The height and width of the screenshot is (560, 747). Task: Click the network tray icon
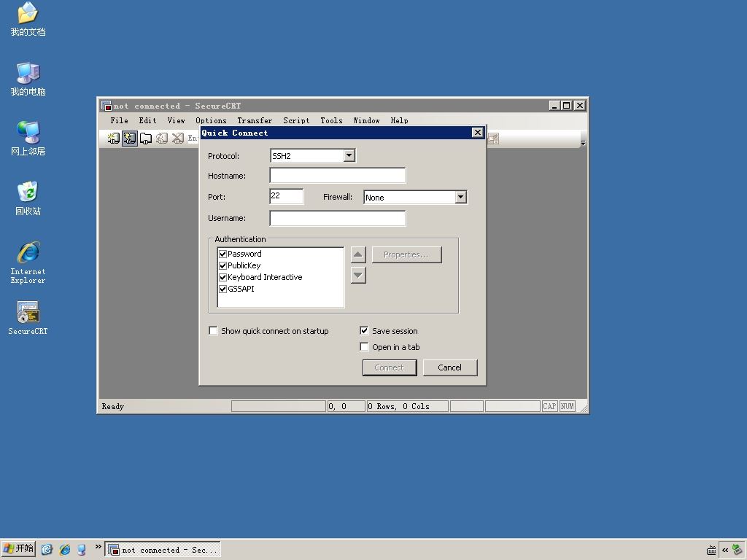[737, 550]
